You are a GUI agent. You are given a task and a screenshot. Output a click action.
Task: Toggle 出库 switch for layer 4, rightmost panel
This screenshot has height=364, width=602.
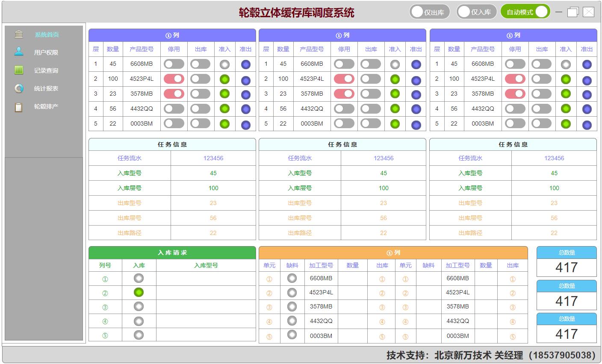tap(542, 109)
